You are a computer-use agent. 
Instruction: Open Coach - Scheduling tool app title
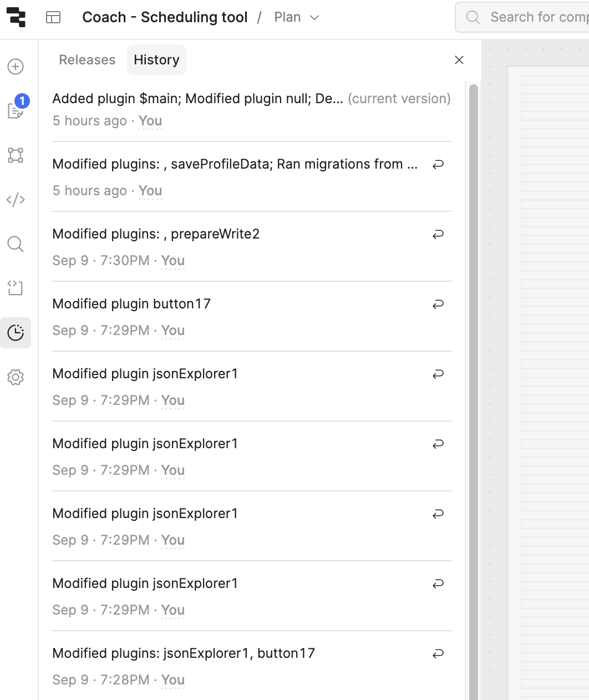pos(165,17)
